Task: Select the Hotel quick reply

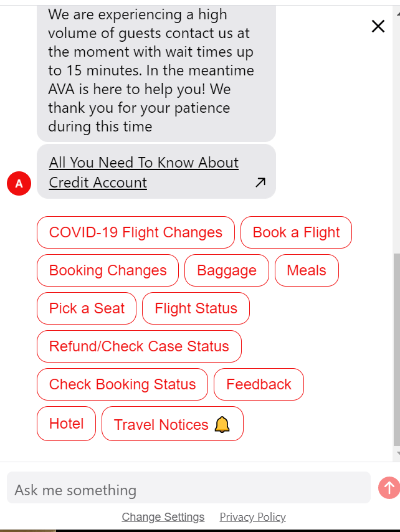Action: [x=66, y=423]
